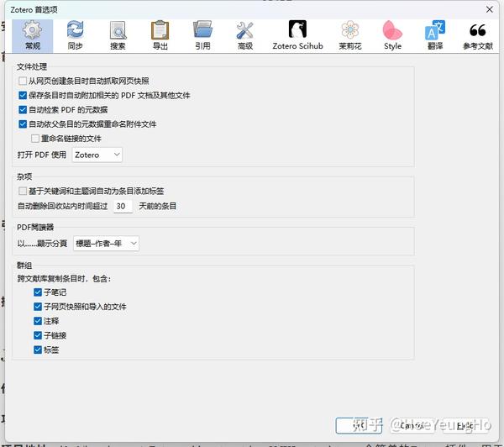The height and width of the screenshot is (447, 504).
Task: Click the 文件处理 section heading
Action: [32, 67]
